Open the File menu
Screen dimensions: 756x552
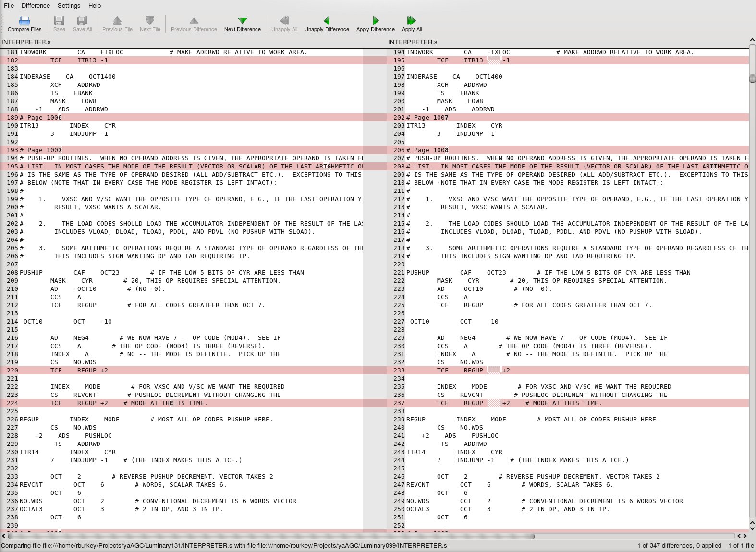click(9, 6)
